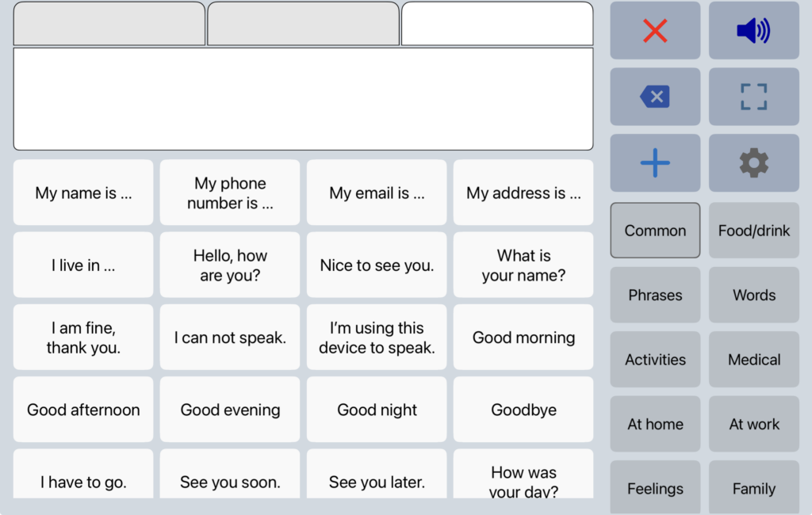812x515 pixels.
Task: Speak the message via the speaker icon
Action: coord(753,30)
